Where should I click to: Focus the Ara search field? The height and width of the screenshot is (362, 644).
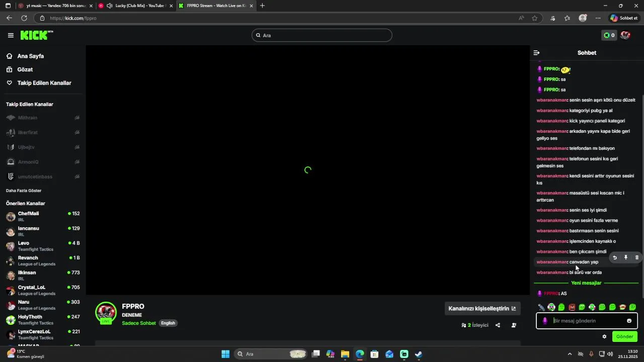322,35
